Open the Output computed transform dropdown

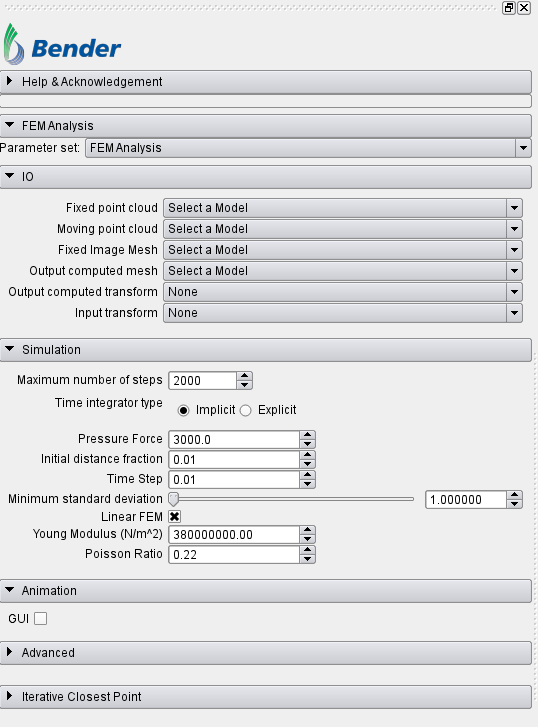(343, 292)
